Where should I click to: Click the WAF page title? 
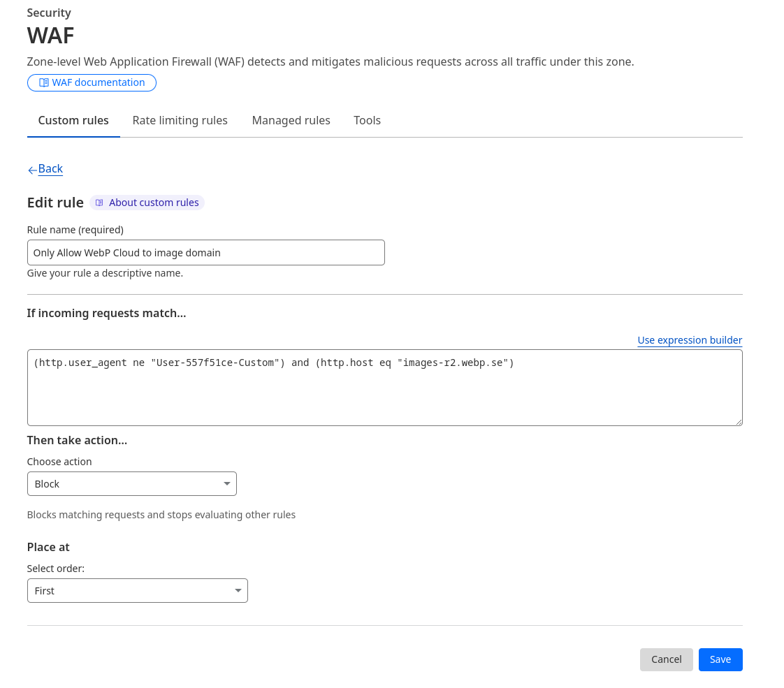coord(50,36)
